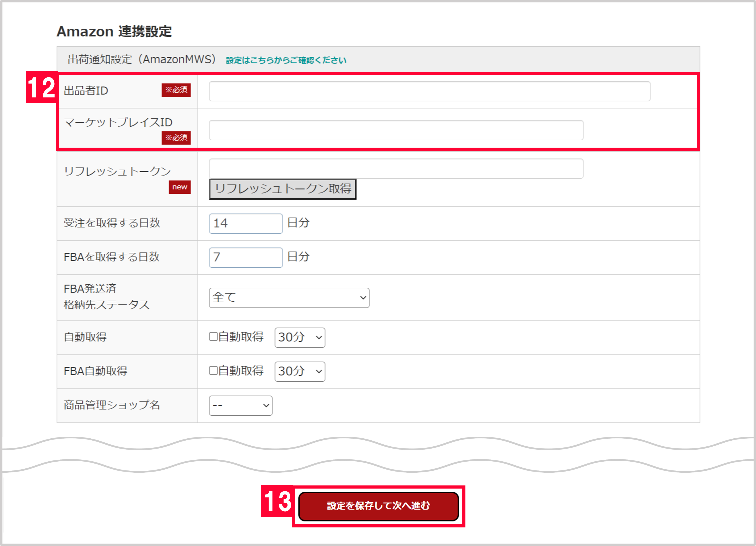Open the 30分 interval dropdown in 自動取得 row
This screenshot has height=546, width=756.
pyautogui.click(x=300, y=338)
